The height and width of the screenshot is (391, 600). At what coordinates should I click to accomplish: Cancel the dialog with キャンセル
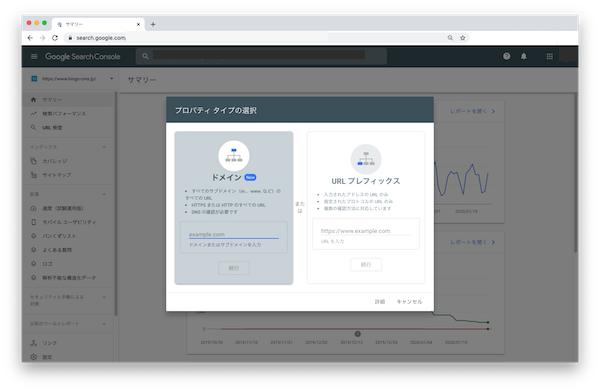pyautogui.click(x=409, y=301)
